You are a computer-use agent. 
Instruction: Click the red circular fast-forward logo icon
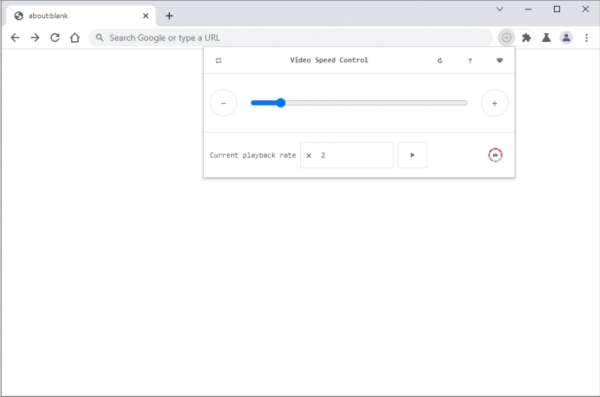[495, 155]
